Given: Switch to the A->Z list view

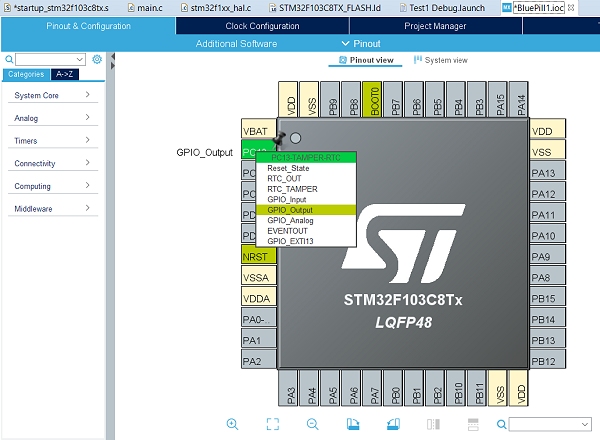Looking at the screenshot, I should click(63, 74).
